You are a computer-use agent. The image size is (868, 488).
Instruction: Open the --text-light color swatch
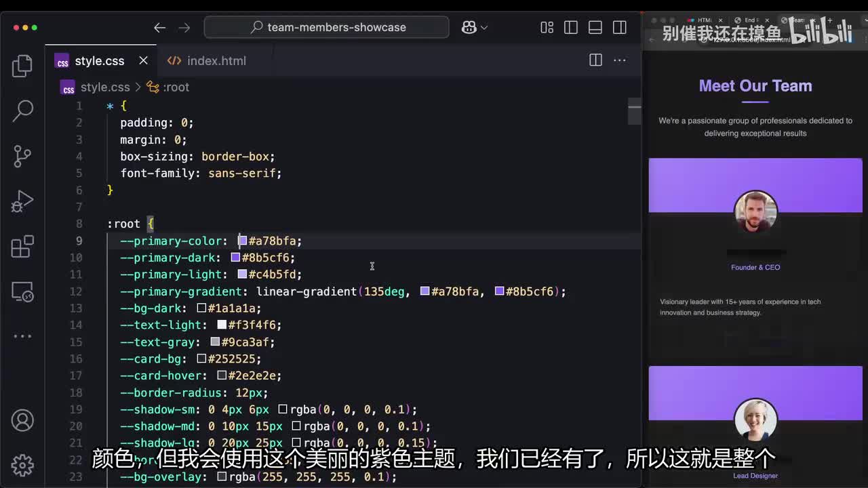tap(222, 325)
